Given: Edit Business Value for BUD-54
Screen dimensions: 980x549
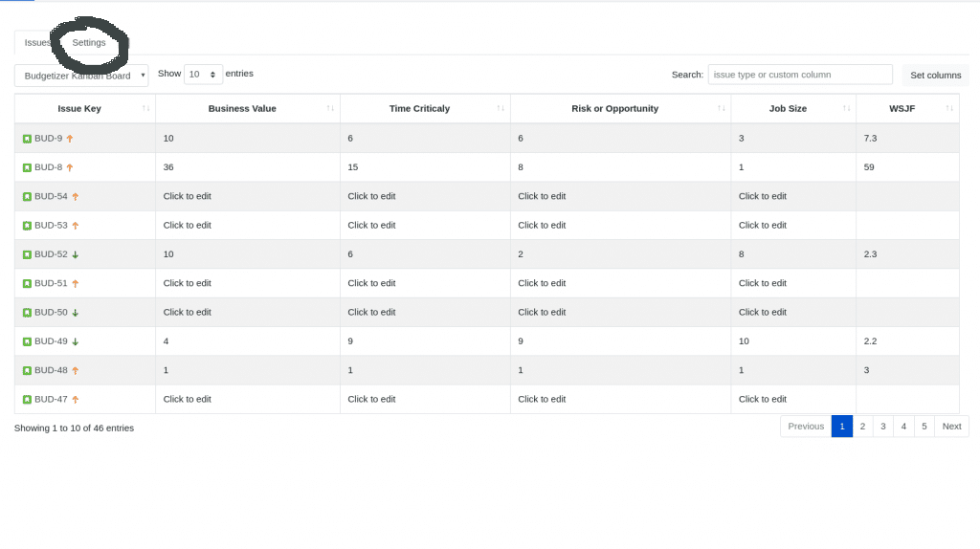Looking at the screenshot, I should pos(187,196).
